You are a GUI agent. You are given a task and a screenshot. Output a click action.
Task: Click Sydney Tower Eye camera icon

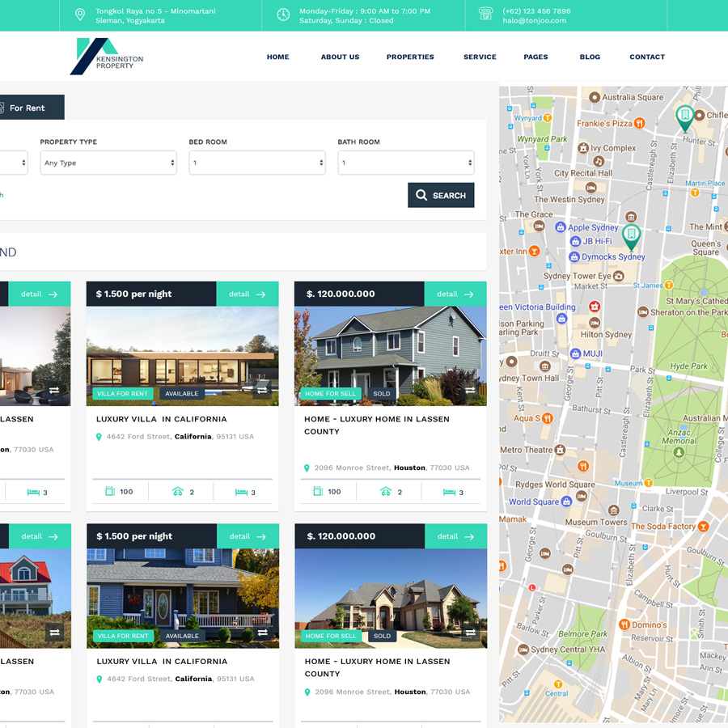point(619,276)
